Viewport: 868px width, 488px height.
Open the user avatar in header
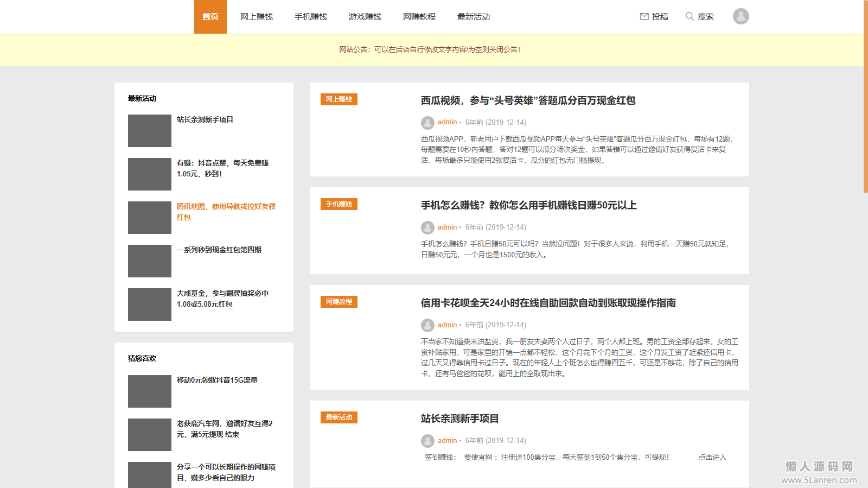coord(741,16)
